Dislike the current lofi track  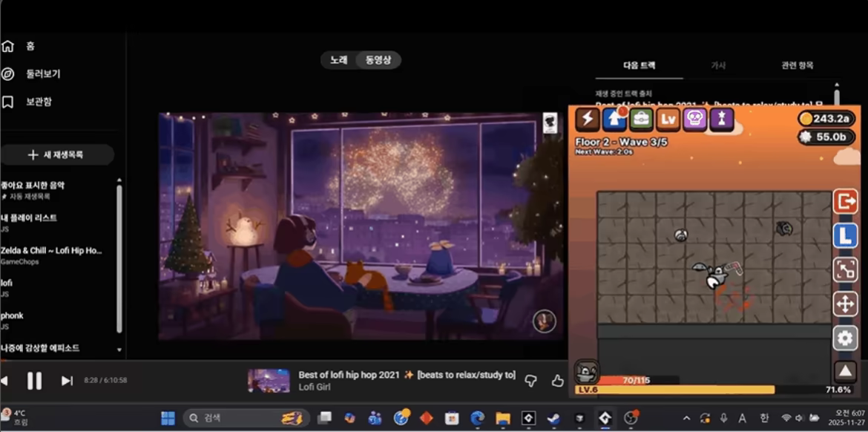[x=530, y=381]
